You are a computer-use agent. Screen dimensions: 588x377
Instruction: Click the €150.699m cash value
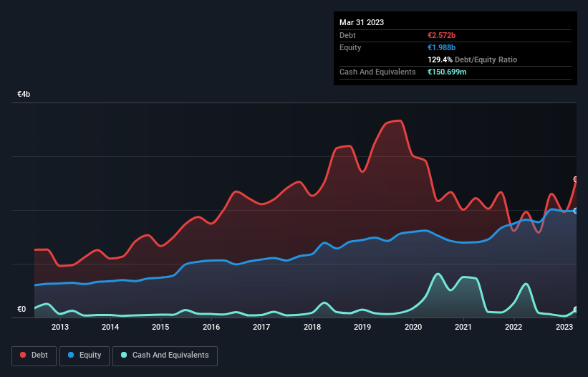coord(447,72)
